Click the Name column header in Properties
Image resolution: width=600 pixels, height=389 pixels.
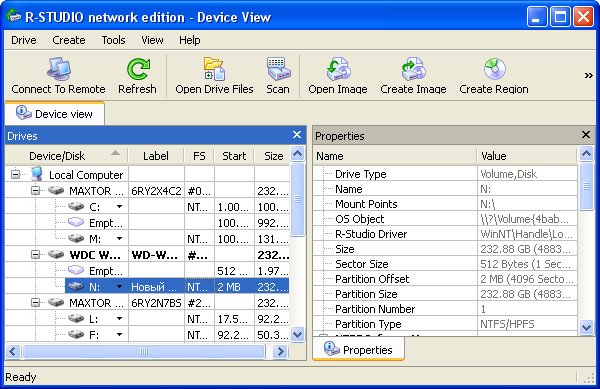[x=395, y=156]
